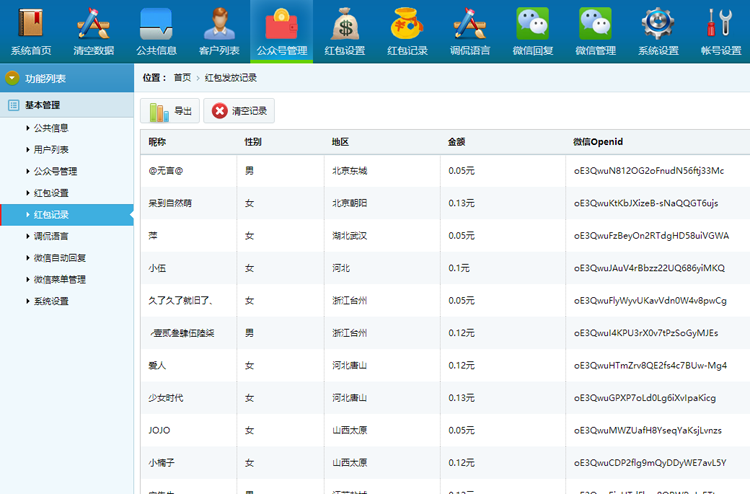Screen dimensions: 750x494
Task: Open 用户列表 in the sidebar
Action: pos(51,150)
